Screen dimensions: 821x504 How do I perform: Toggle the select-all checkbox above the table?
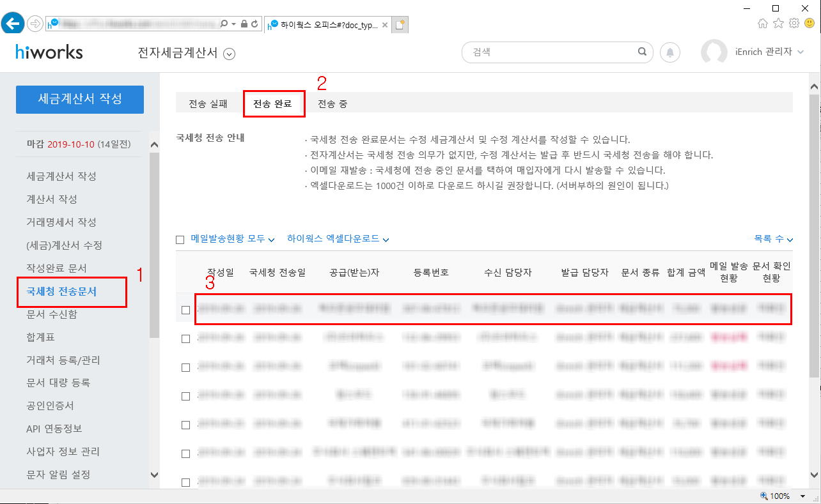click(180, 240)
